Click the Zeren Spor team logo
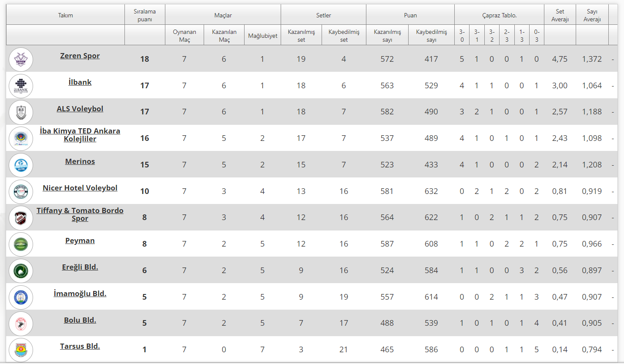This screenshot has height=364, width=624. (21, 60)
